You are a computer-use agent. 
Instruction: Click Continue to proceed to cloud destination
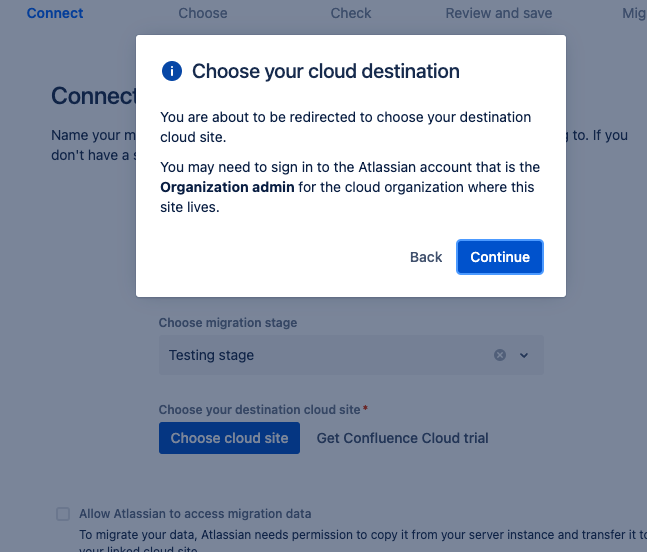tap(500, 257)
